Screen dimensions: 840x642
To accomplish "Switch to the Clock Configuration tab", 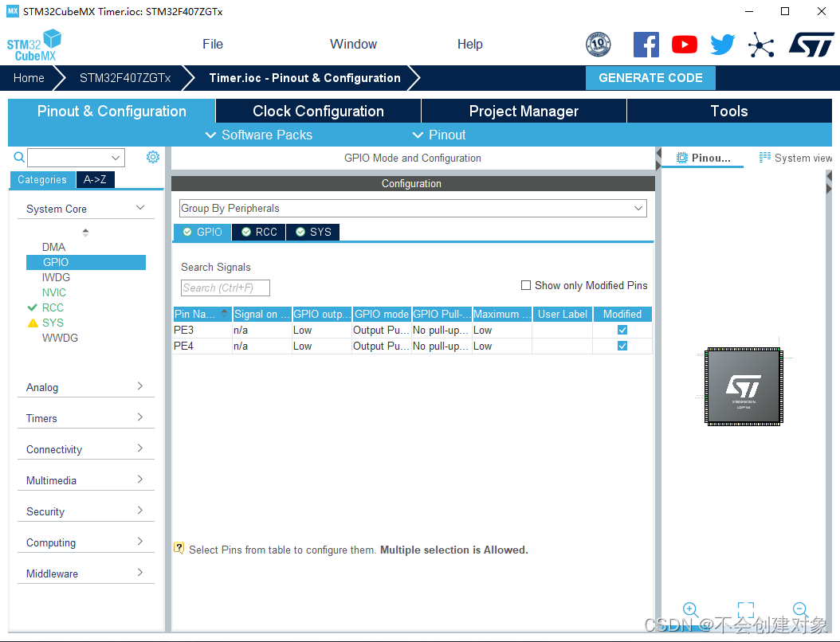I will [318, 111].
